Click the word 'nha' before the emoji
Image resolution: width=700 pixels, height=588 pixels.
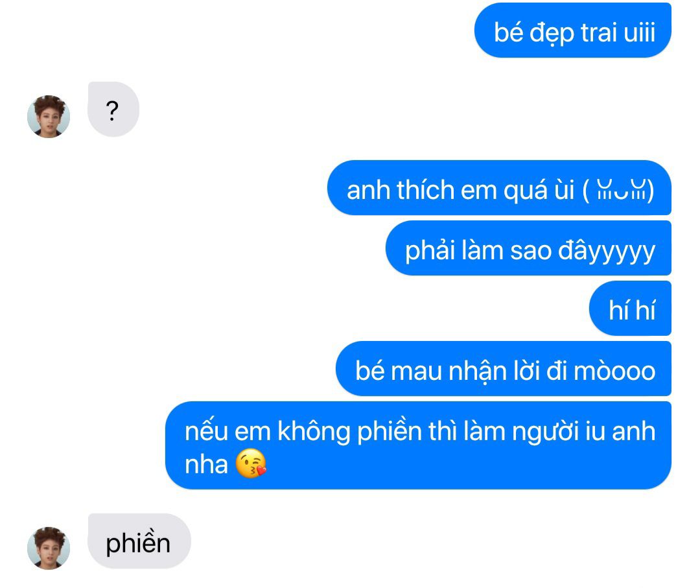pos(206,464)
